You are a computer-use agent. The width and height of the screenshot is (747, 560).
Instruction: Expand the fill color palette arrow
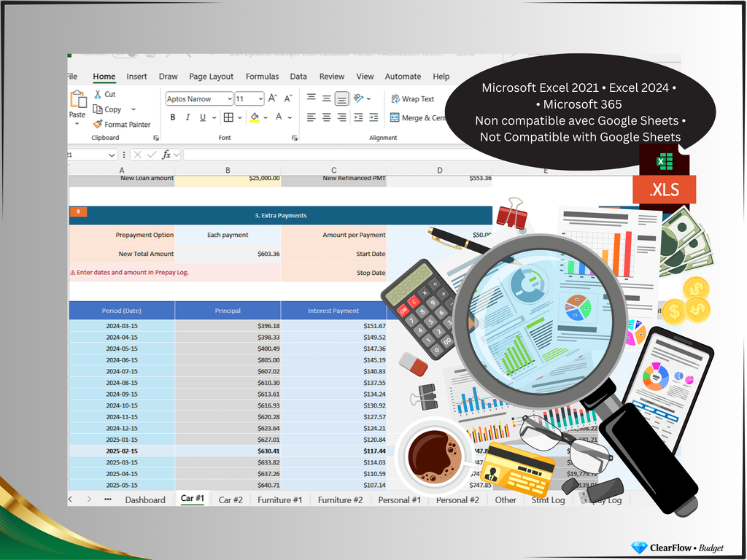pyautogui.click(x=266, y=117)
